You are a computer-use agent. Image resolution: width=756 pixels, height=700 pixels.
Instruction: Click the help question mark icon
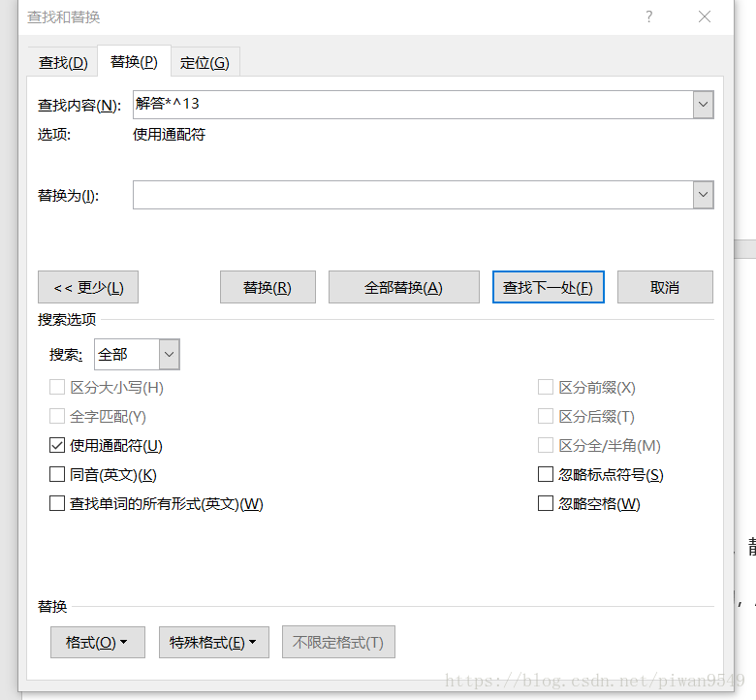pos(649,16)
